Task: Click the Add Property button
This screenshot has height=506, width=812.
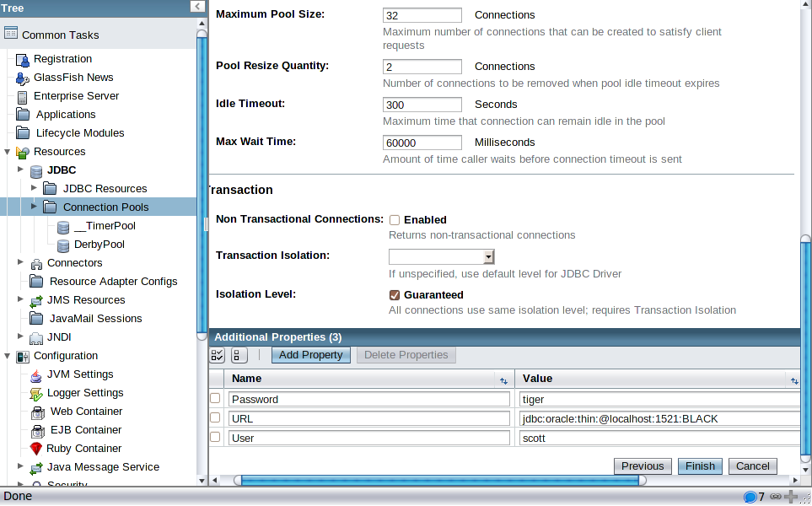Action: (310, 355)
